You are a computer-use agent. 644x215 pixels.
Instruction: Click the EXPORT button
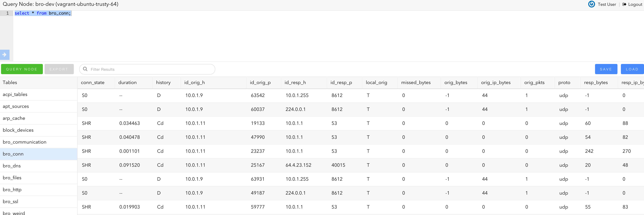pyautogui.click(x=59, y=69)
